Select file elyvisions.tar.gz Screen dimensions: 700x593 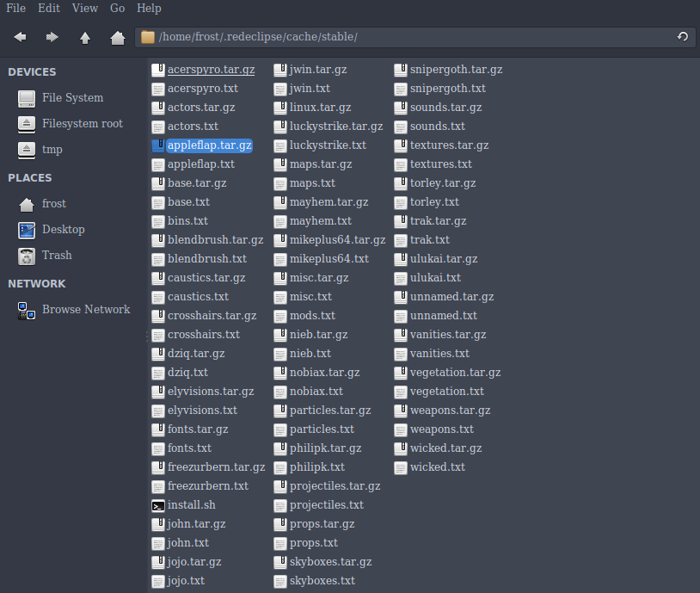pos(211,392)
